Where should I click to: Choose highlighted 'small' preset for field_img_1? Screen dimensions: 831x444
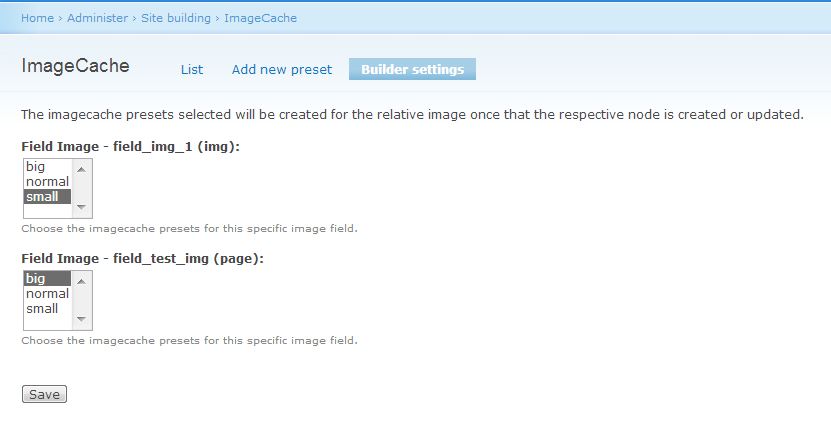coord(48,197)
